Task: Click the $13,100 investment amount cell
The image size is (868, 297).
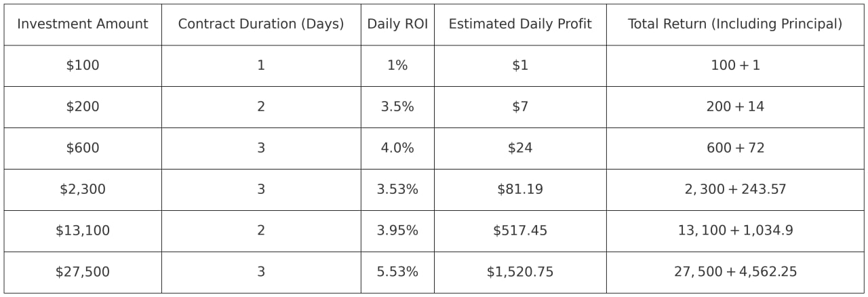Action: (x=83, y=231)
